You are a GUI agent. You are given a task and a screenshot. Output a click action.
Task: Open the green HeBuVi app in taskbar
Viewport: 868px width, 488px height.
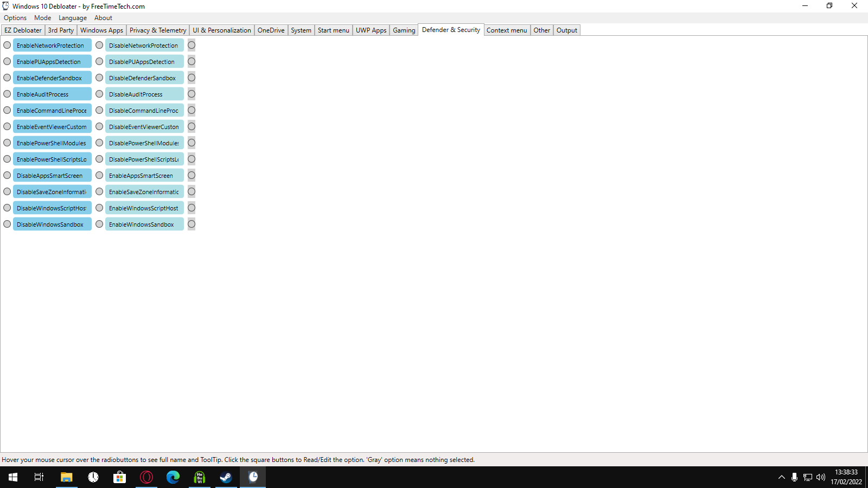[200, 477]
